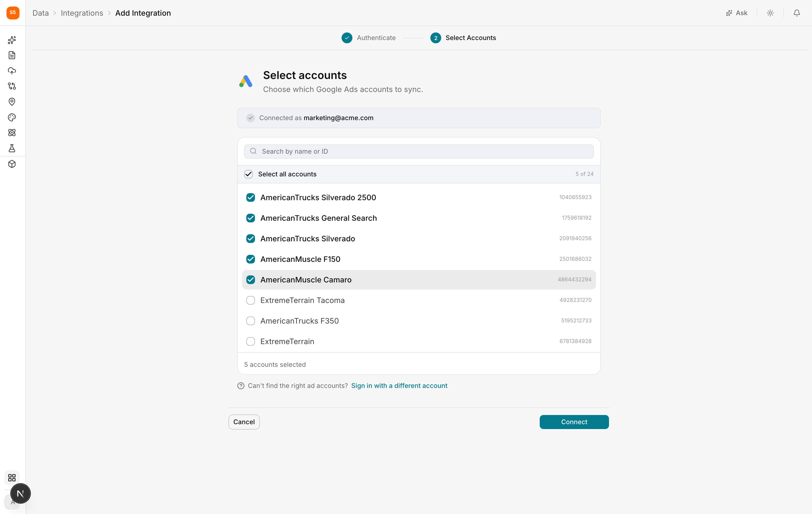Click the 5 of 24 counter
Image resolution: width=812 pixels, height=514 pixels.
(584, 174)
